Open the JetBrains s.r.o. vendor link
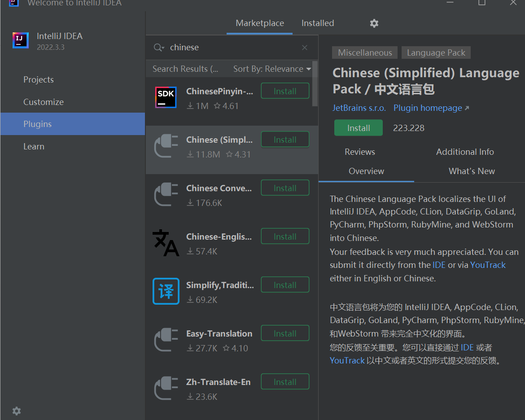525x420 pixels. pos(359,108)
